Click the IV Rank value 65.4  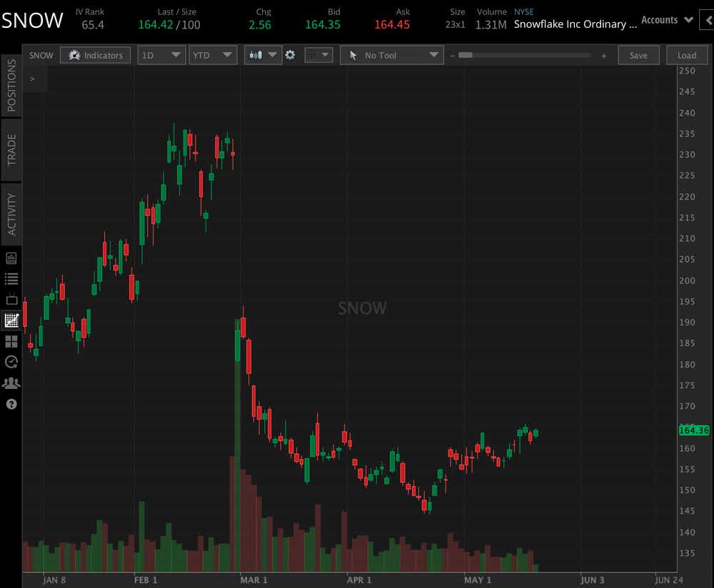tap(93, 25)
